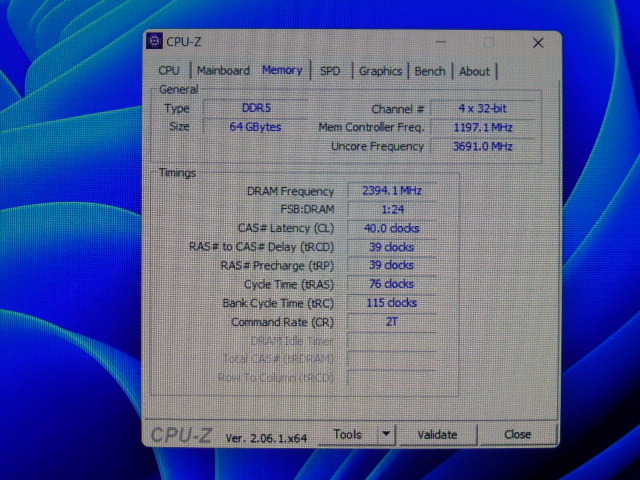Select the Memory tab
This screenshot has width=640, height=480.
282,70
